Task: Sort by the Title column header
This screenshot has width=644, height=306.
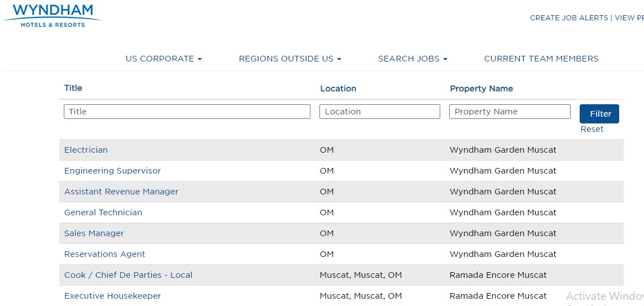Action: point(73,88)
